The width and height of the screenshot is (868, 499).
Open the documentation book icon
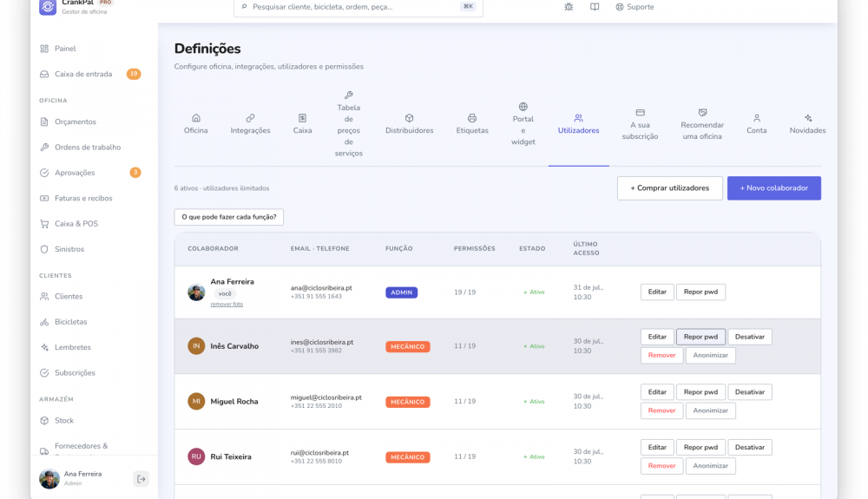tap(595, 7)
